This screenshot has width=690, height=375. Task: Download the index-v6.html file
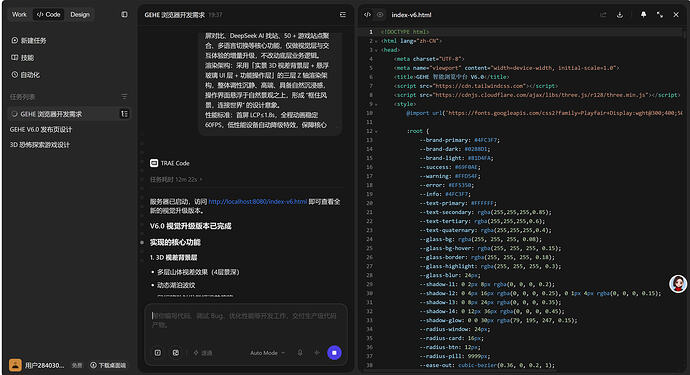(620, 15)
